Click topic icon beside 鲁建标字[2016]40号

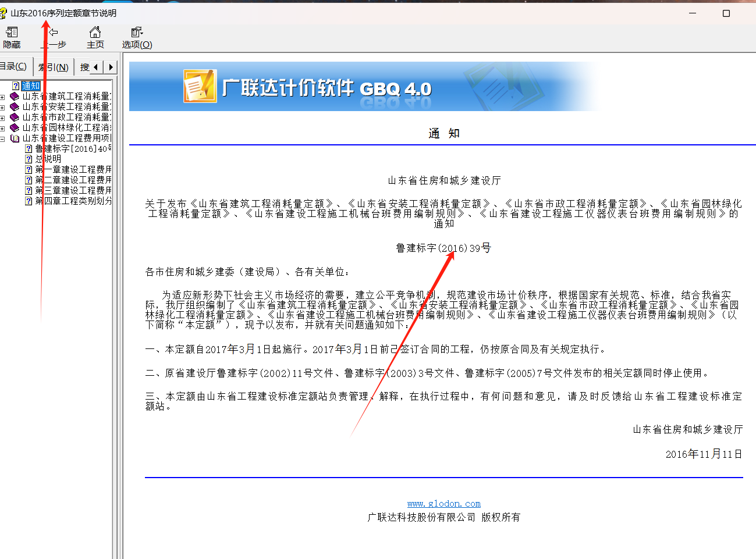(29, 149)
